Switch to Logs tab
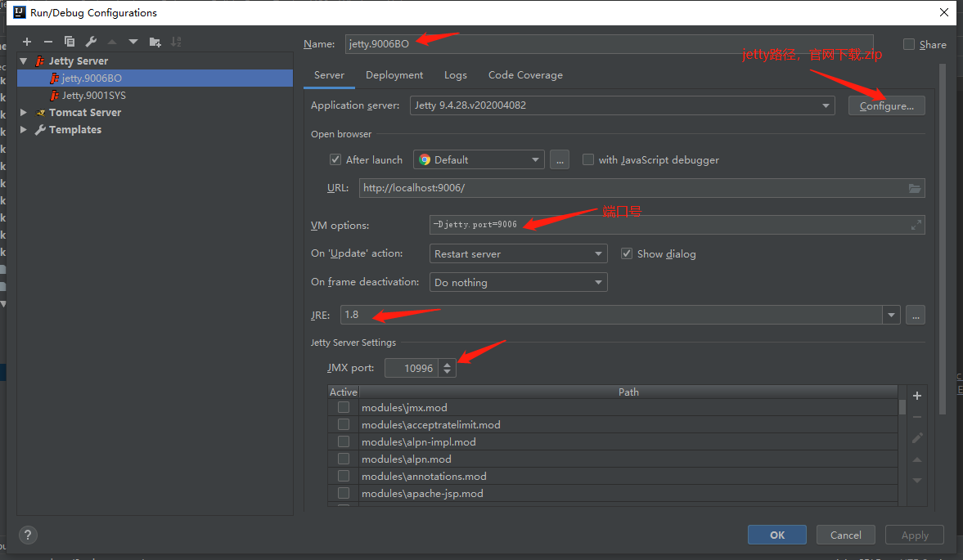The height and width of the screenshot is (560, 963). (456, 75)
